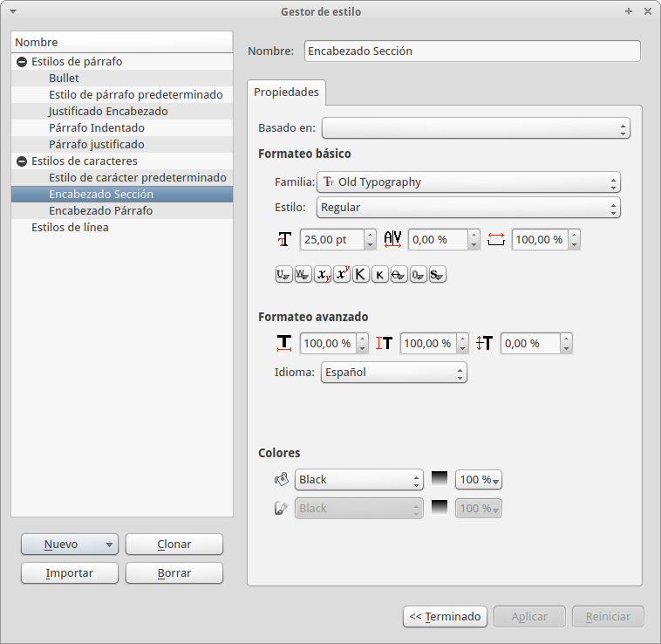
Task: Toggle the Shadow text effect button
Action: click(x=438, y=275)
